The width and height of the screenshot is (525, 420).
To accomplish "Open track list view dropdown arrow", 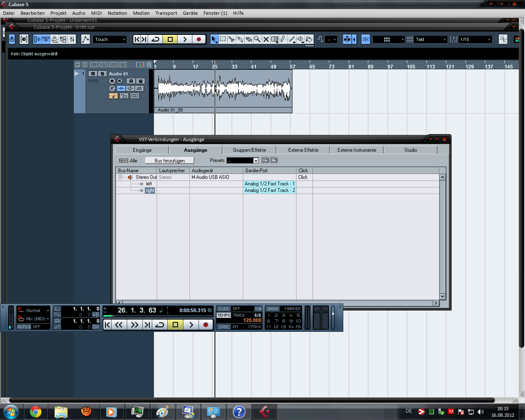I will 78,64.
